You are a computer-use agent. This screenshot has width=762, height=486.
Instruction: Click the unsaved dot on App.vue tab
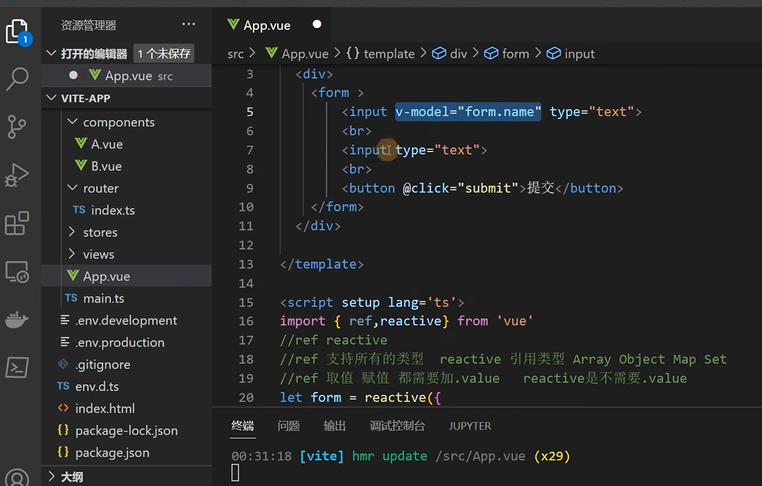317,24
